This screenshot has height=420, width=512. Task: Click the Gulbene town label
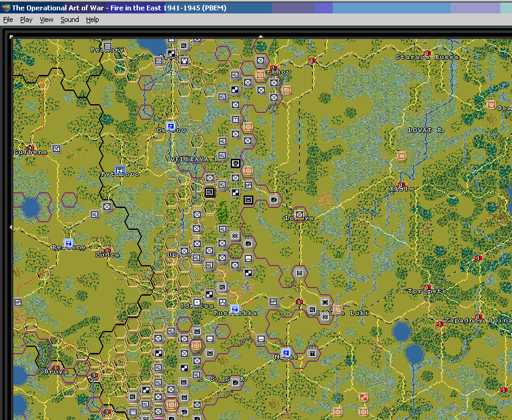[x=30, y=152]
